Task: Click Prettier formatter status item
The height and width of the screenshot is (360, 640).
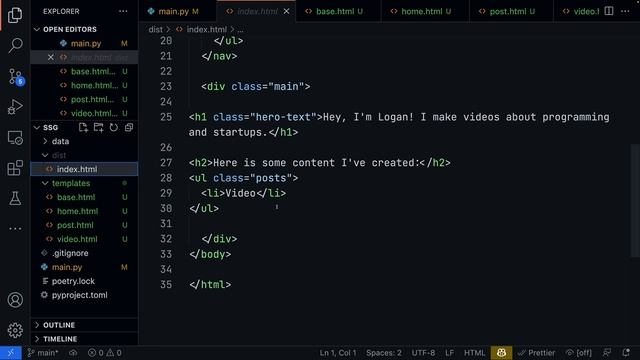Action: pyautogui.click(x=536, y=353)
